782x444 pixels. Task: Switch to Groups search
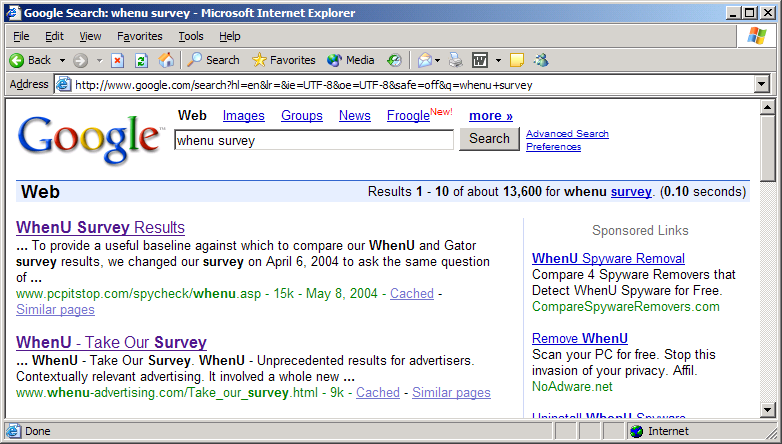[x=302, y=116]
